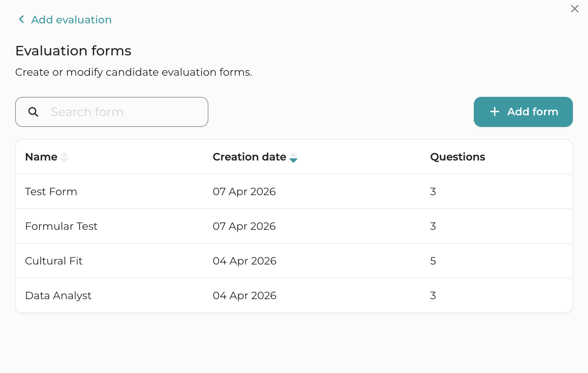This screenshot has height=373, width=588.
Task: Click the plus icon in Add form
Action: (495, 112)
